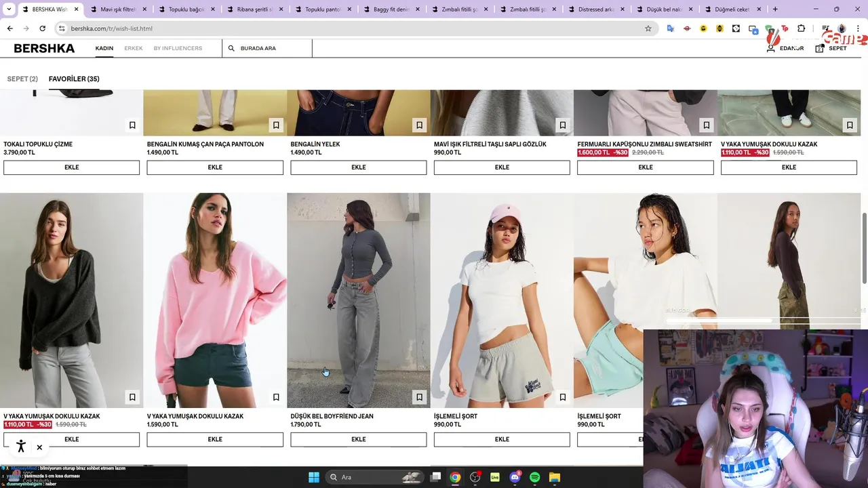
Task: Open the SEPET shopping bag icon
Action: click(x=819, y=48)
